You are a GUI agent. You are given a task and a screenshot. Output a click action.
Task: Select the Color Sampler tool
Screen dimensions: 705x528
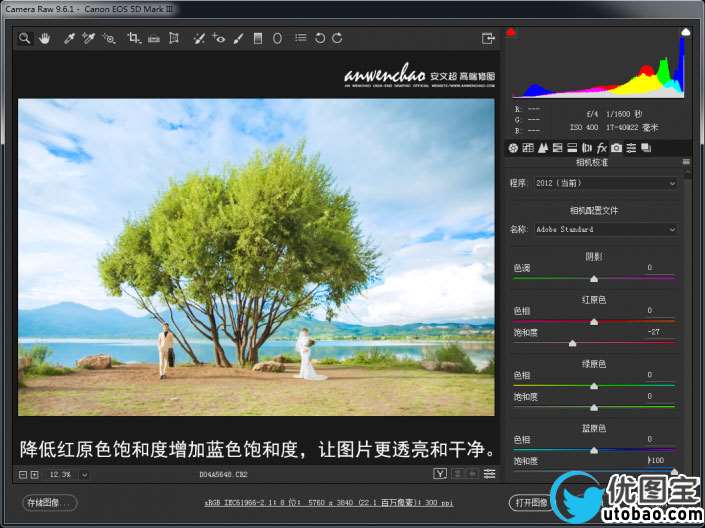(89, 39)
